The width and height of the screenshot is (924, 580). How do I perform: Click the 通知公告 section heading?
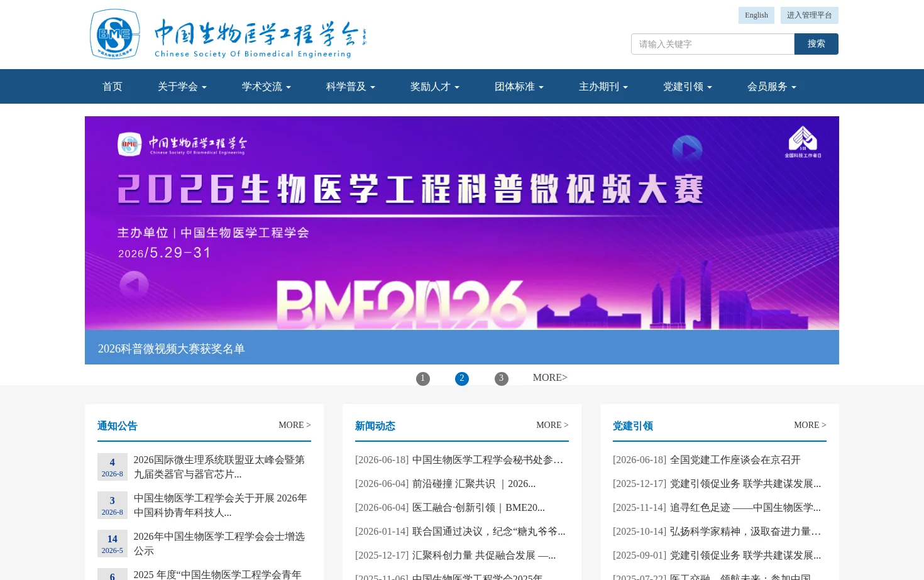coord(118,426)
